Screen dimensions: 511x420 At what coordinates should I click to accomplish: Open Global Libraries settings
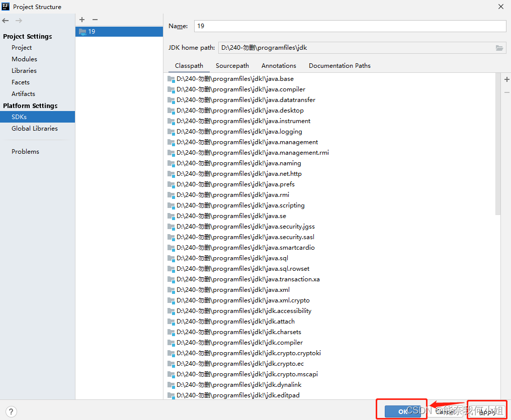34,128
